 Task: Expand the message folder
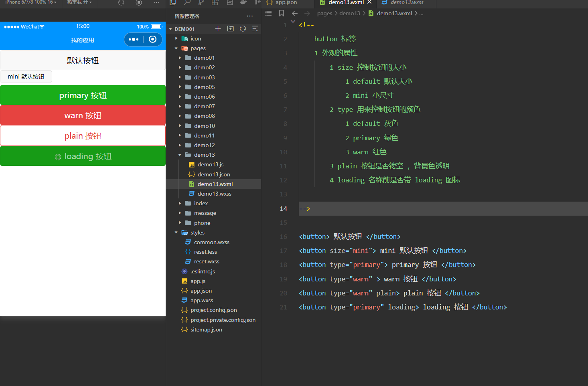180,213
